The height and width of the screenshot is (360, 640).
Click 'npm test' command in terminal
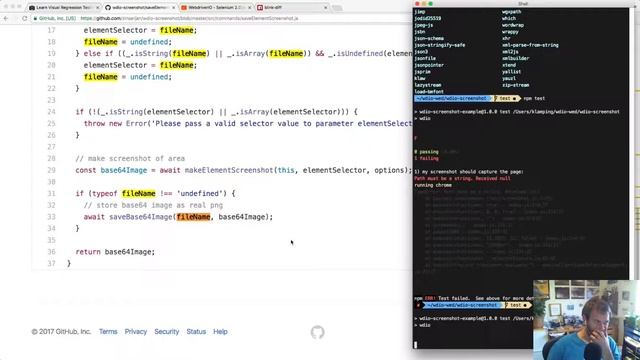(534, 98)
